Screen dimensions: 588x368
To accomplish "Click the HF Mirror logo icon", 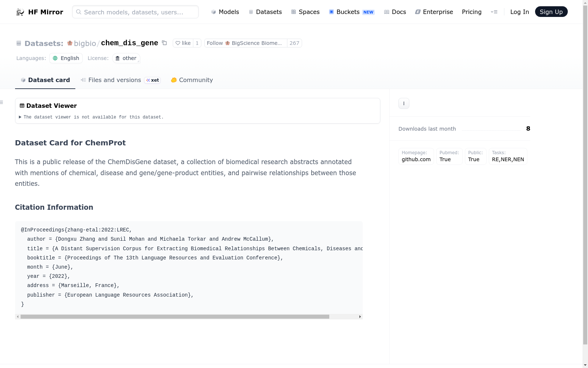I will 20,12.
